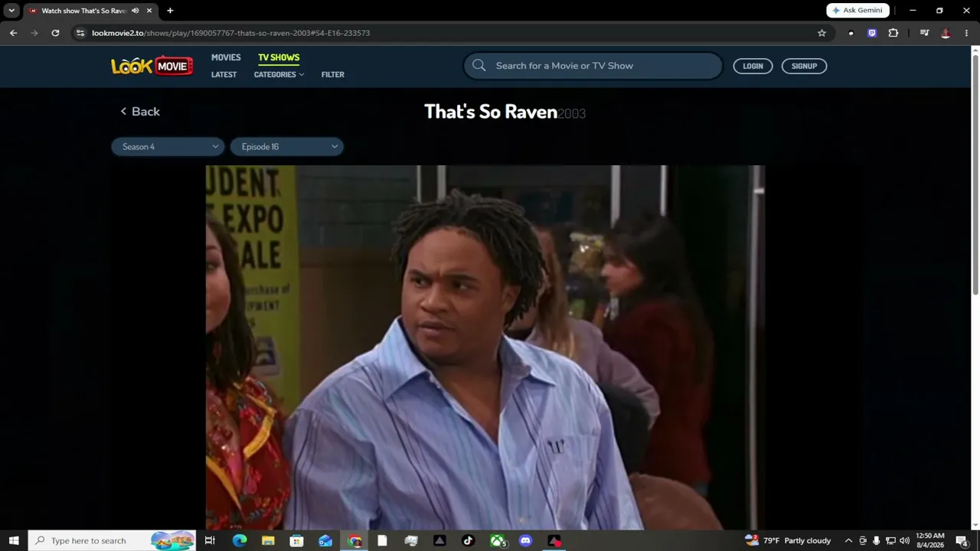
Task: Click the LOGIN button
Action: [x=753, y=66]
